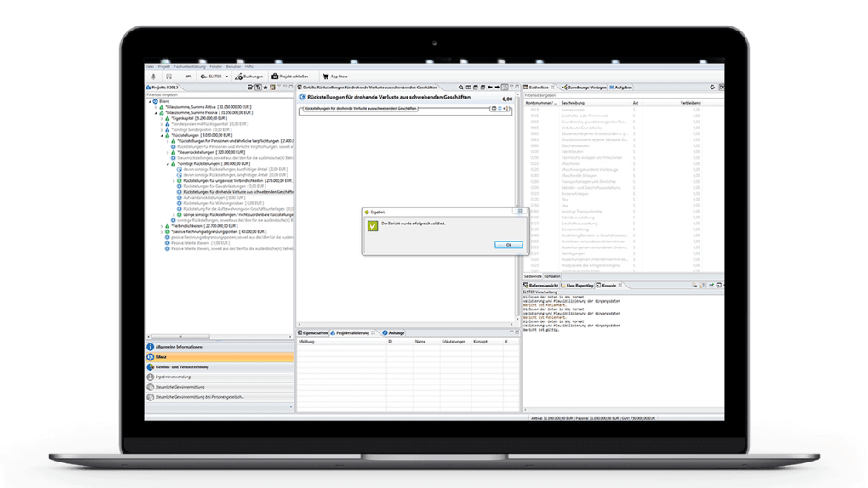
Task: Click the refresh icon in Saldenliste panel
Action: point(712,88)
